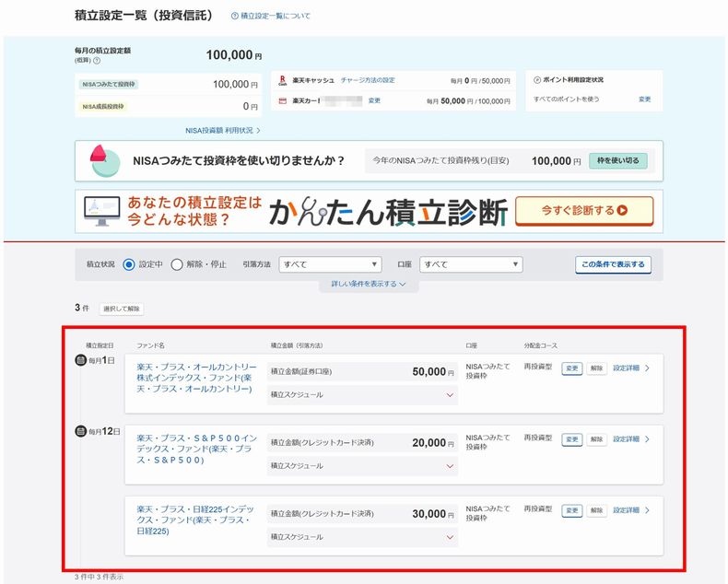Expand 積立スケジュール for オールカントリー fund
The height and width of the screenshot is (584, 728).
coord(362,395)
